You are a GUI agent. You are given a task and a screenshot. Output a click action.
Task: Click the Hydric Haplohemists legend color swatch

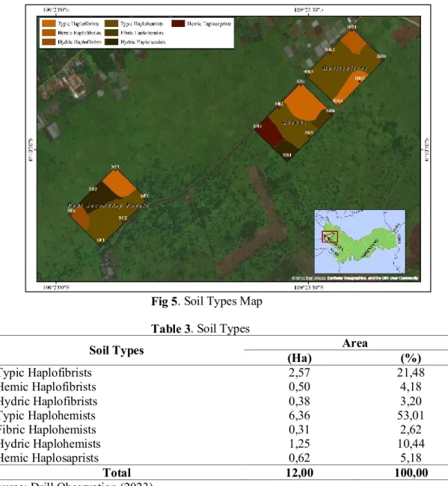[x=111, y=42]
